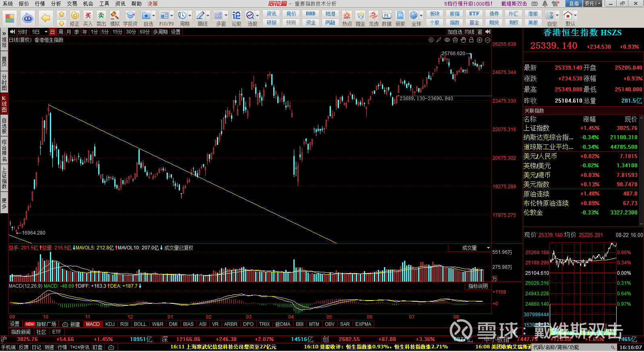The image size is (644, 352).
Task: Toggle 均线 moving averages
Action: (469, 32)
